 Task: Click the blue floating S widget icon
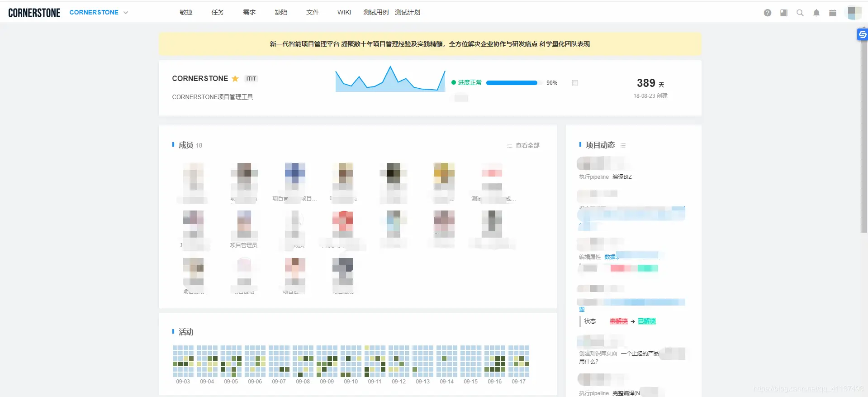click(863, 34)
